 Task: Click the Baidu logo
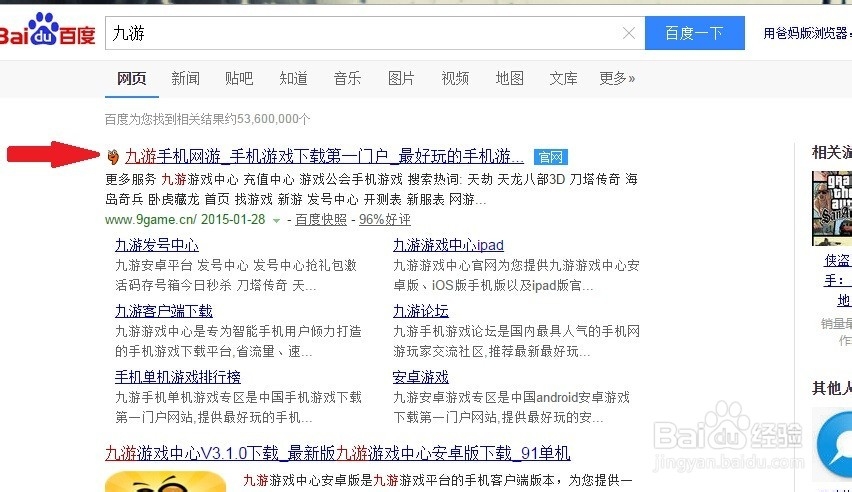coord(47,30)
